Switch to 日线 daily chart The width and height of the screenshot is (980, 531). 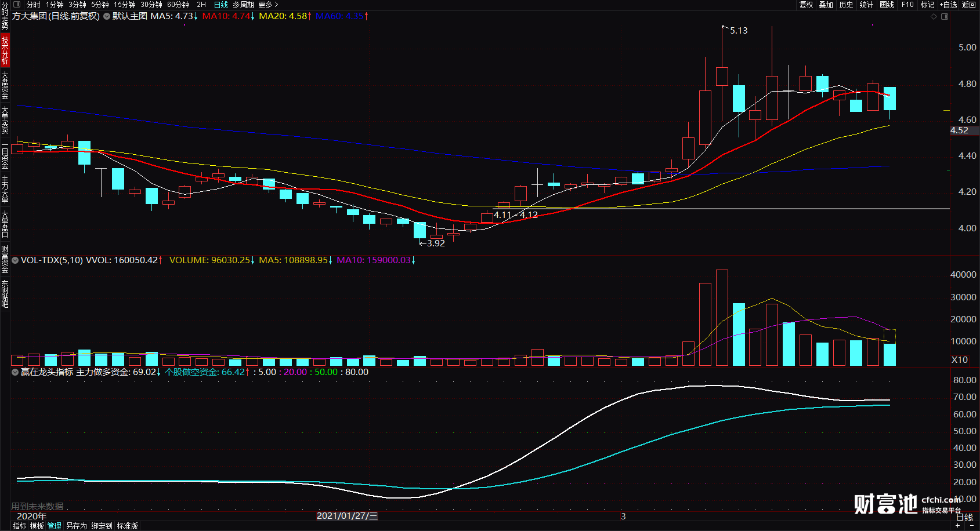pyautogui.click(x=221, y=5)
